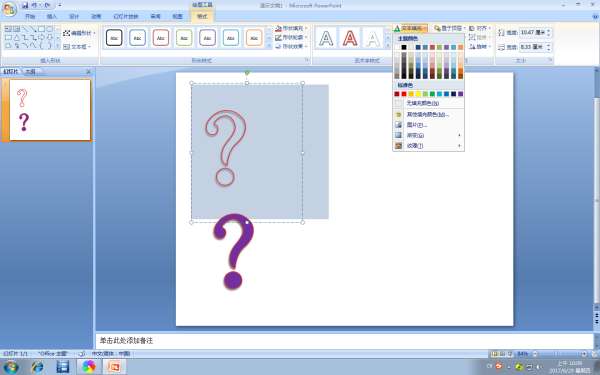This screenshot has height=375, width=600.
Task: Open the 纹理 (Texture) submenu
Action: 429,146
